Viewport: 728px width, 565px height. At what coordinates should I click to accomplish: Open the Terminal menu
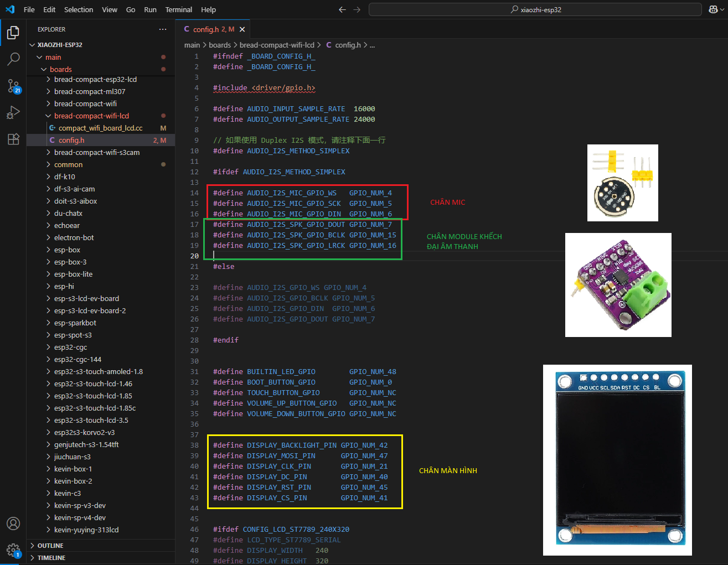pos(178,9)
